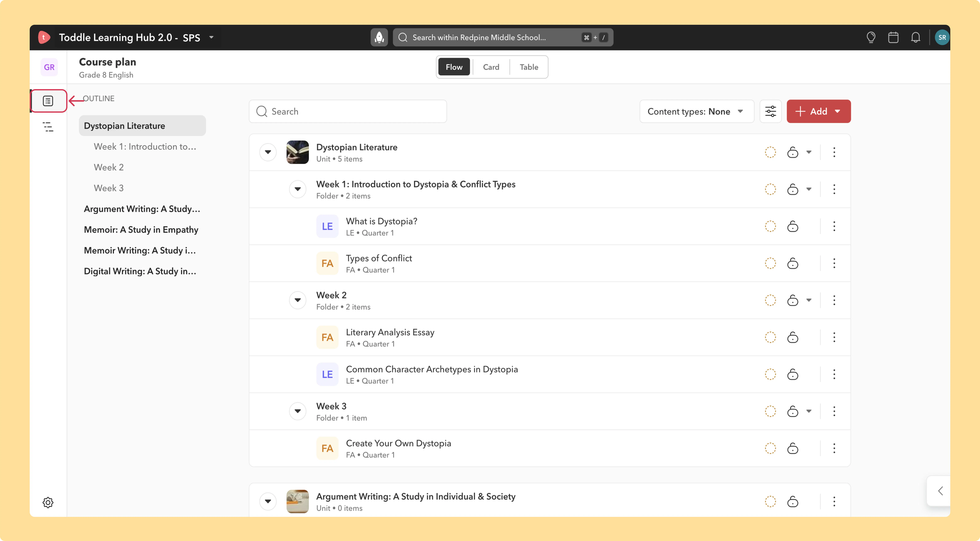Open more options for Dystopian Literature unit
The height and width of the screenshot is (541, 980).
coord(834,152)
